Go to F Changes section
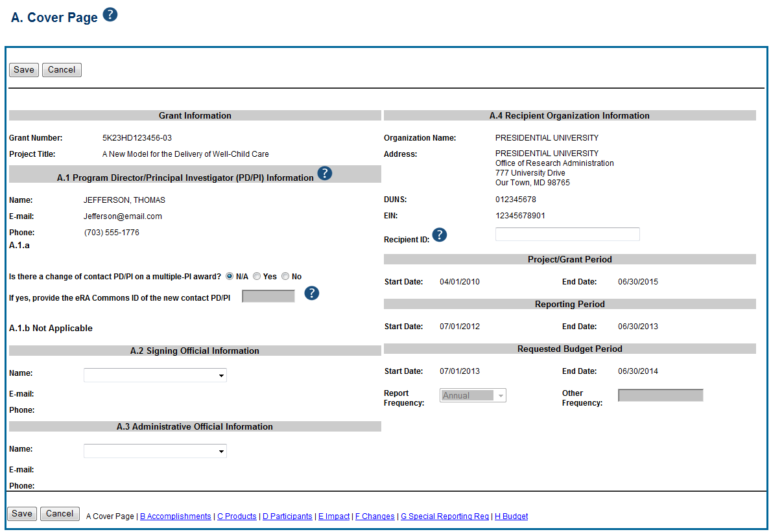Image resolution: width=771 pixels, height=532 pixels. click(375, 516)
